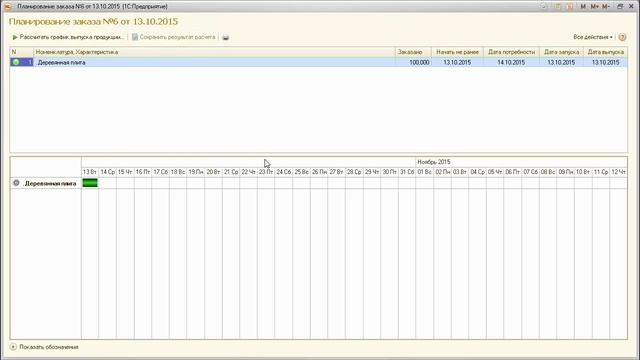Open the calendar icon in title bar
The image size is (640, 360).
point(570,7)
